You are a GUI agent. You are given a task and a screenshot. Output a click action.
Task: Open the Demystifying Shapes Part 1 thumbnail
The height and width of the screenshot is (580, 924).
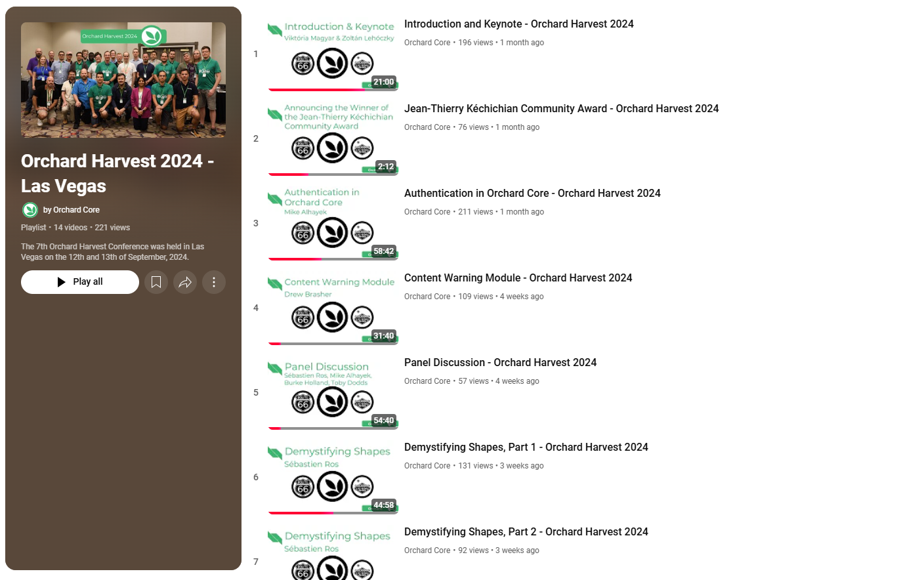[x=333, y=477]
